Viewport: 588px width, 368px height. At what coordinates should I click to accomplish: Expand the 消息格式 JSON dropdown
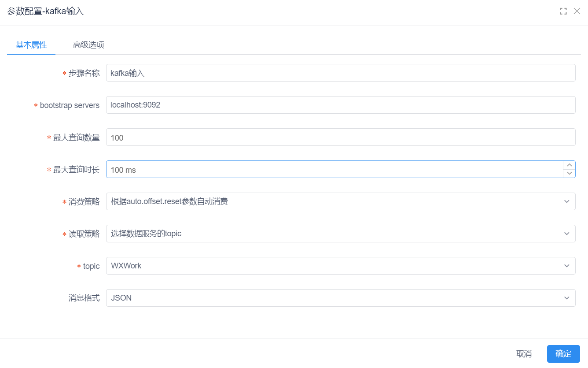341,298
